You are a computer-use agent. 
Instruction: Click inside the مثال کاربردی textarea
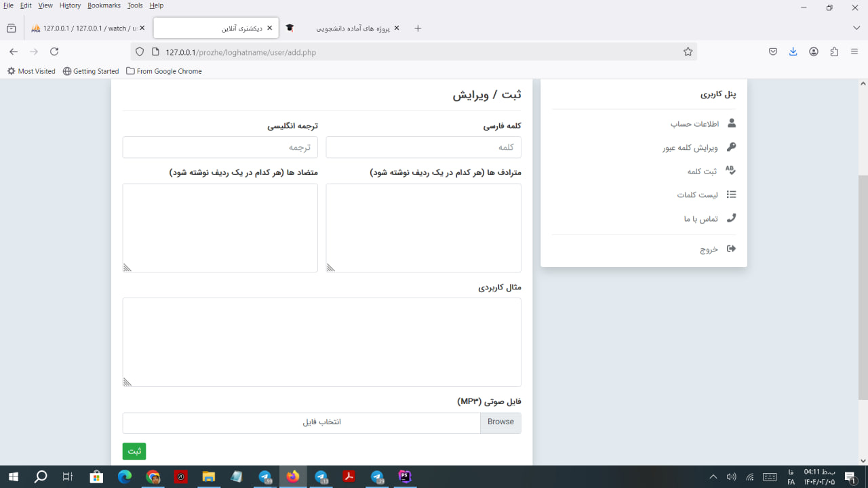click(x=321, y=342)
